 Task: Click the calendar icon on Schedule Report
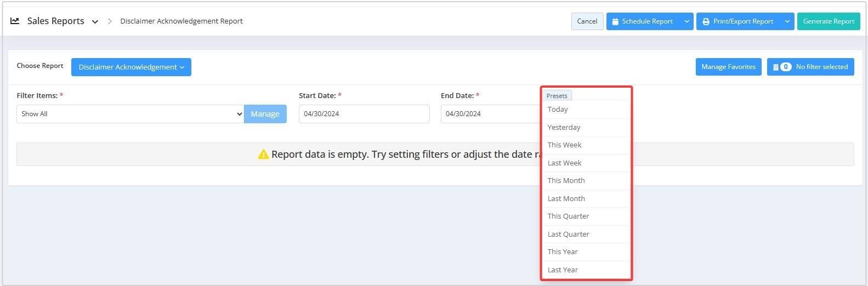[615, 21]
